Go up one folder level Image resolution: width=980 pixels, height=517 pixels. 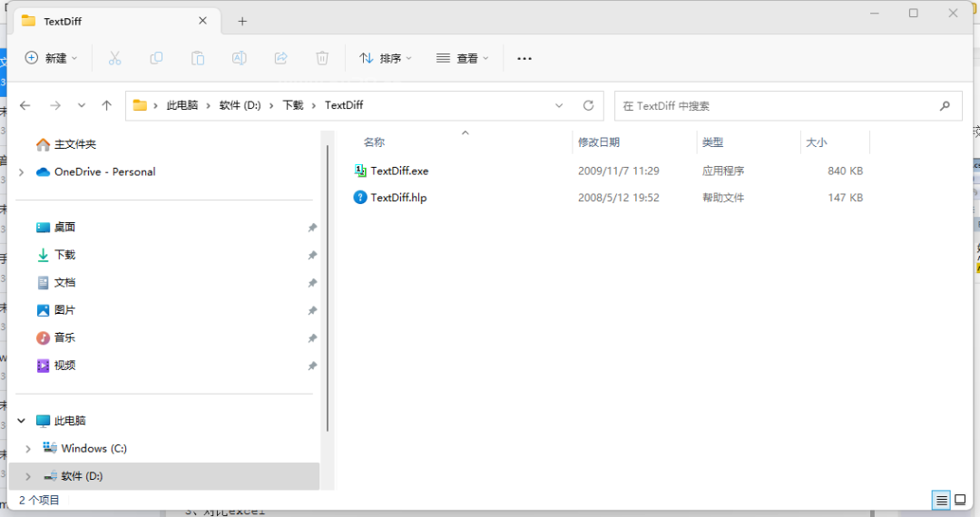[107, 105]
